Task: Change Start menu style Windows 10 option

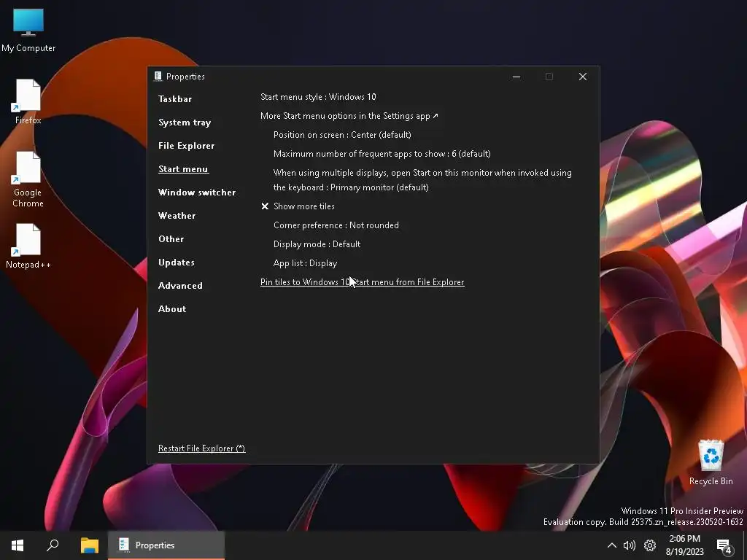Action: pyautogui.click(x=318, y=97)
